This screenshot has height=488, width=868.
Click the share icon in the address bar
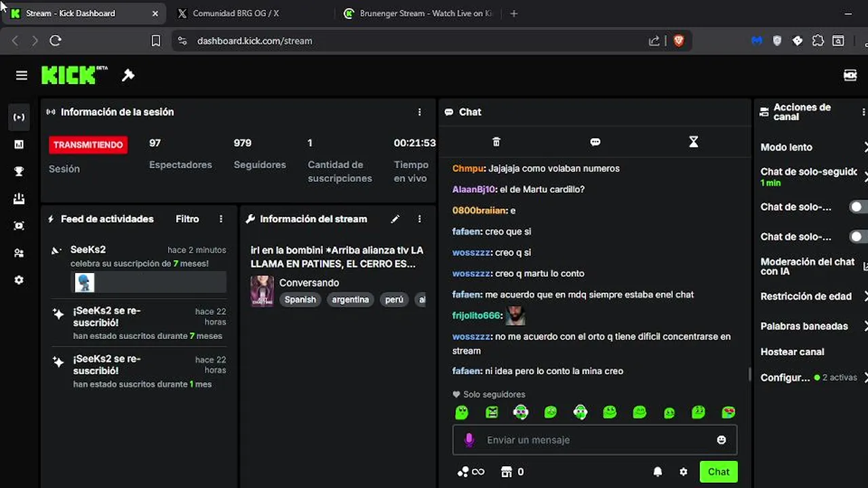[x=654, y=41]
